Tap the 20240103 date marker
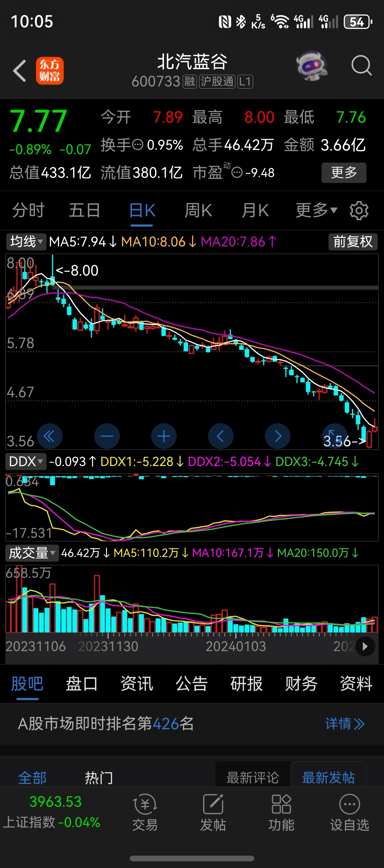This screenshot has height=868, width=384. click(236, 646)
